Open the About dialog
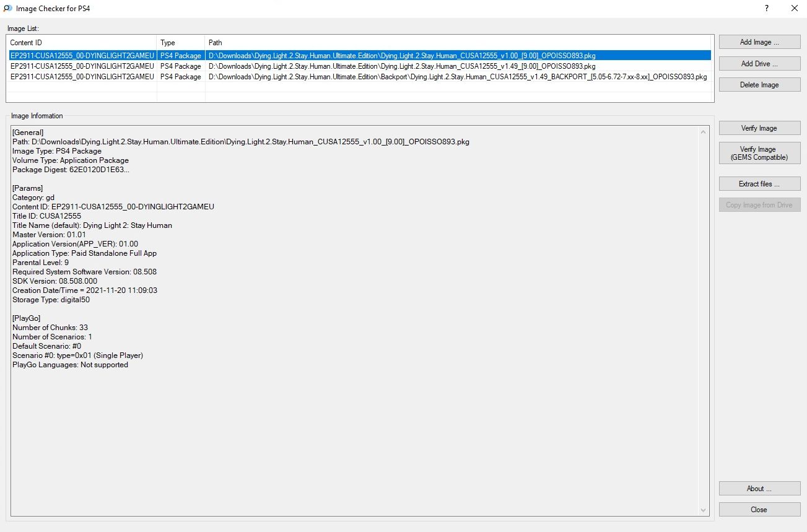Viewport: 807px width, 532px height. tap(759, 489)
